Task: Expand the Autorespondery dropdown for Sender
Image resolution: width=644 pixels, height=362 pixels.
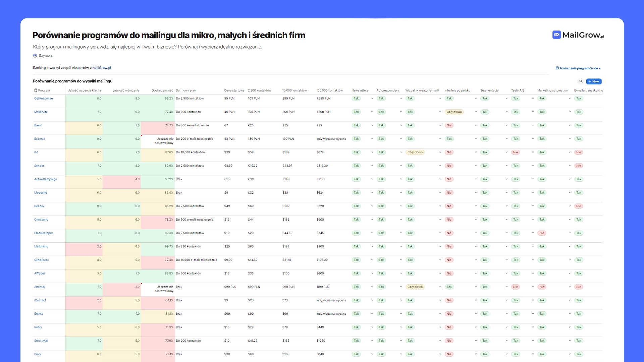Action: click(401, 165)
